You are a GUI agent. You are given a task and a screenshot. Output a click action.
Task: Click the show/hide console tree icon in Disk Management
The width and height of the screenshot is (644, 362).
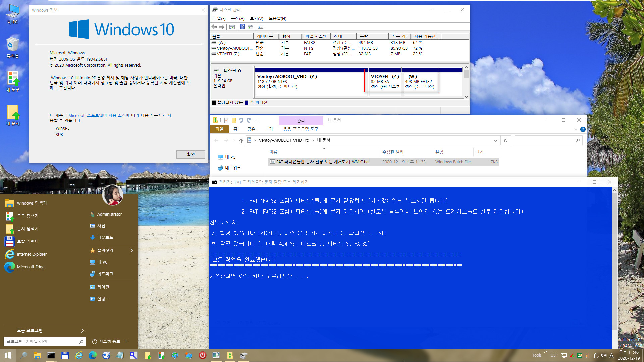(232, 27)
